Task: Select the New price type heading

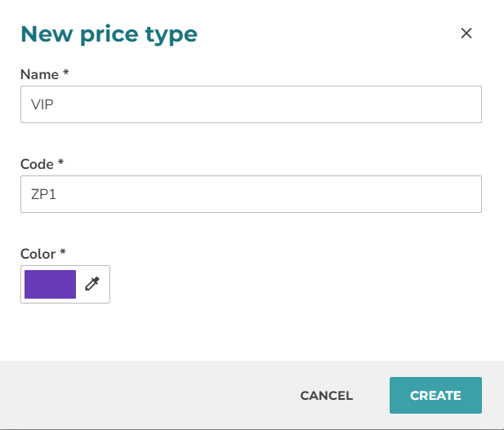Action: [x=109, y=35]
